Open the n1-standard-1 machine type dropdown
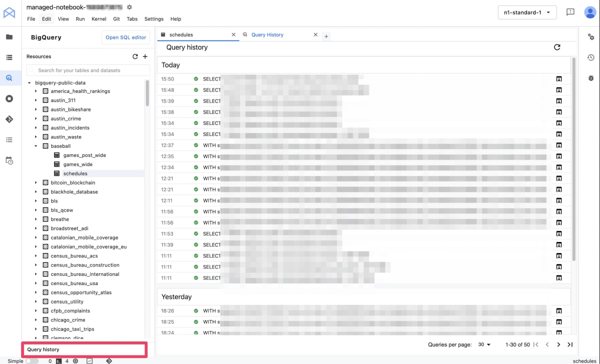This screenshot has width=600, height=364. click(x=527, y=12)
